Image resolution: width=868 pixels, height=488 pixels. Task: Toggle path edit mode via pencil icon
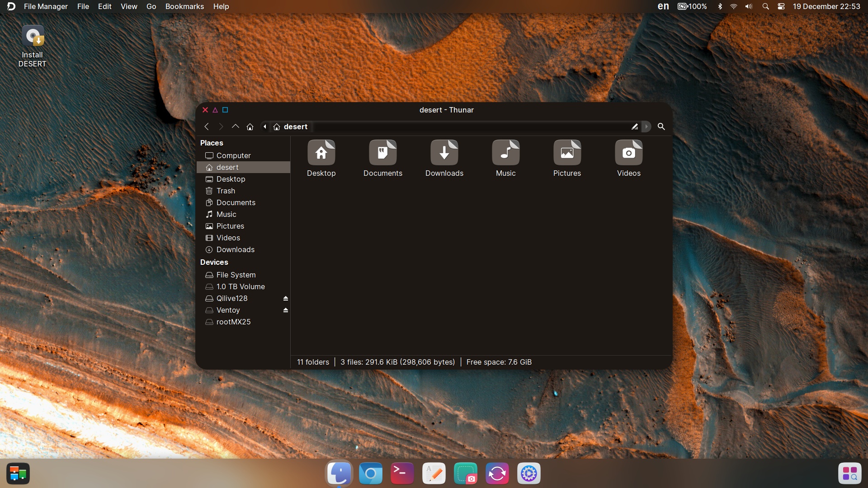tap(635, 127)
